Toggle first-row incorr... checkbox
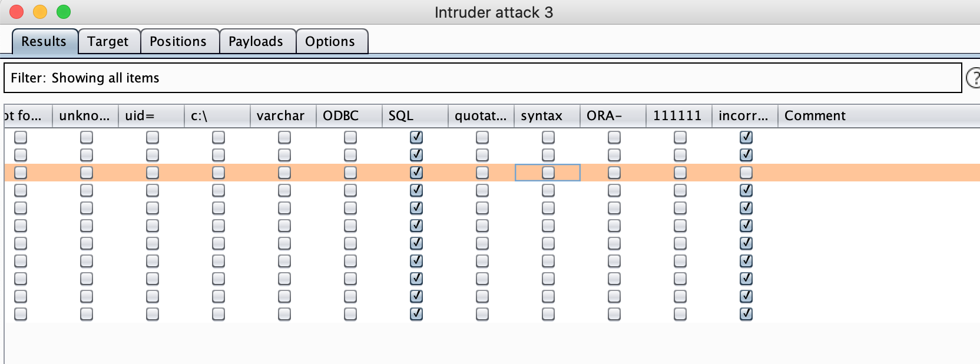 coord(746,137)
